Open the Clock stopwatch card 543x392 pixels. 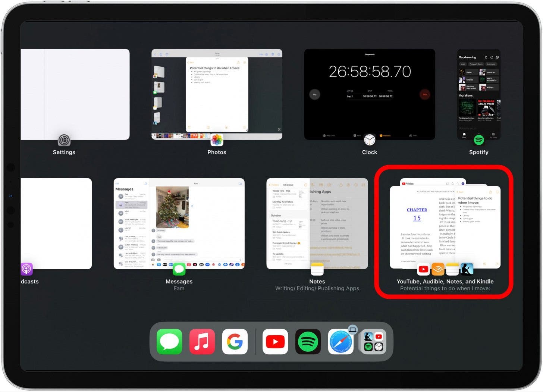(370, 94)
